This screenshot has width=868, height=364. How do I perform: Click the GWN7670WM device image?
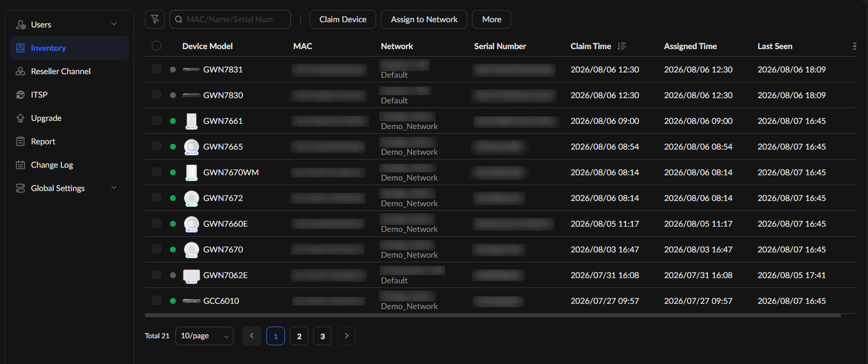click(x=191, y=172)
